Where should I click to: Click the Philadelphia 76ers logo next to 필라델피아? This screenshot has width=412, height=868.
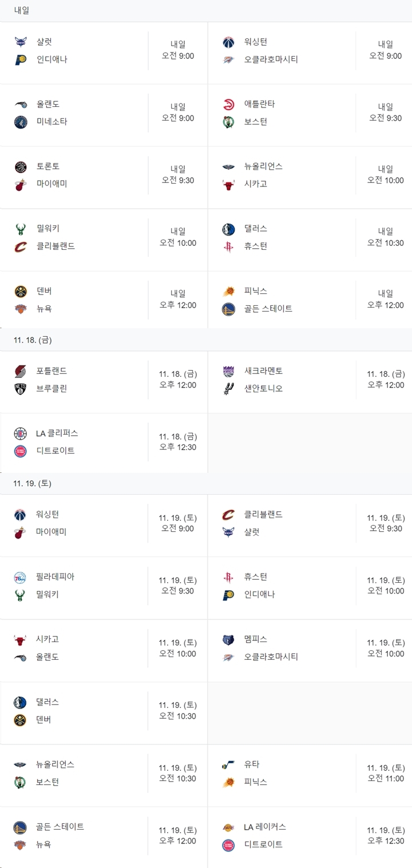pos(21,577)
